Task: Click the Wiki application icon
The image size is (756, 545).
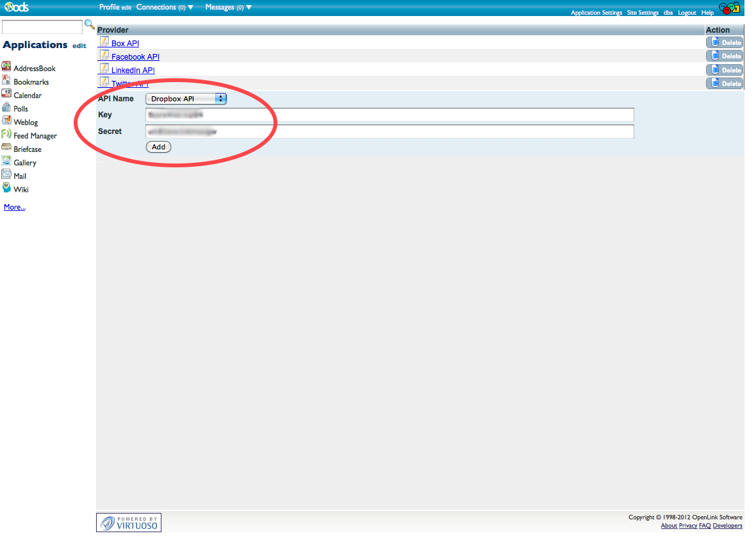Action: point(6,189)
